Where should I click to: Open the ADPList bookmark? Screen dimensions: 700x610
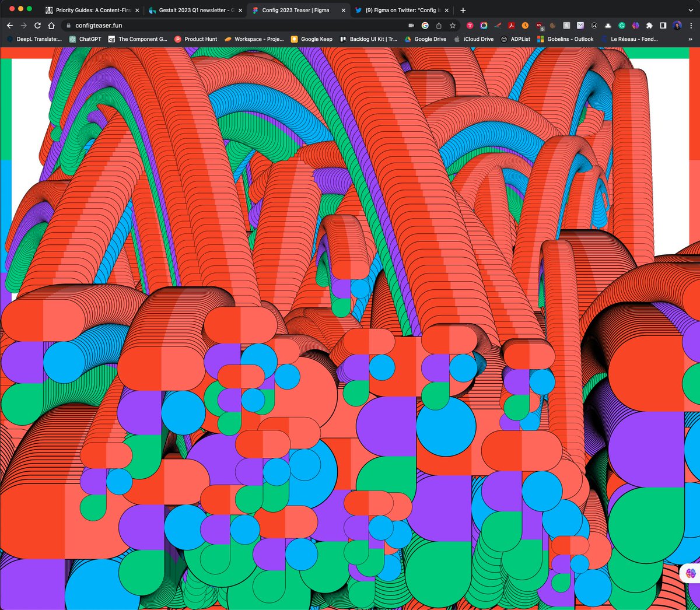point(516,39)
